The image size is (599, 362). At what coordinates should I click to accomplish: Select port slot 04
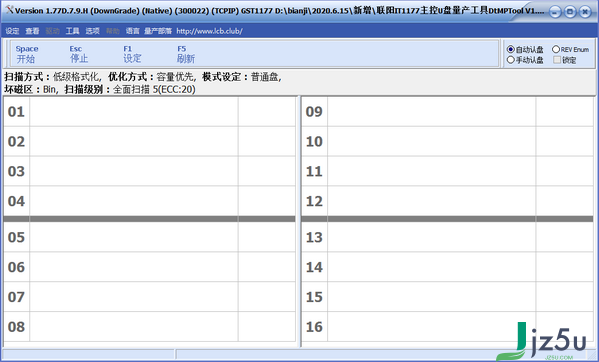149,201
